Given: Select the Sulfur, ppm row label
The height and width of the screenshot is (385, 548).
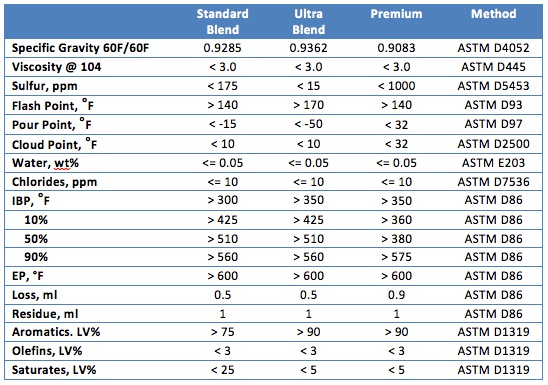Looking at the screenshot, I should pos(45,86).
